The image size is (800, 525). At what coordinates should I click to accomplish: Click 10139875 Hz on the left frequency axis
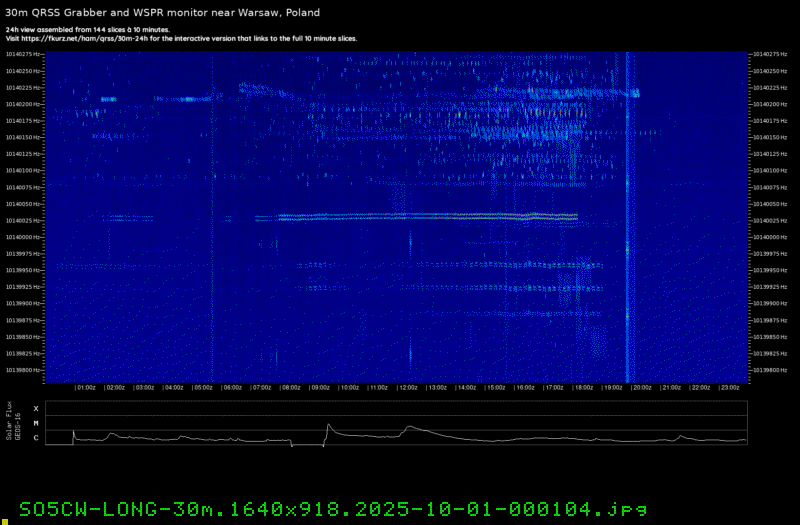(x=23, y=320)
